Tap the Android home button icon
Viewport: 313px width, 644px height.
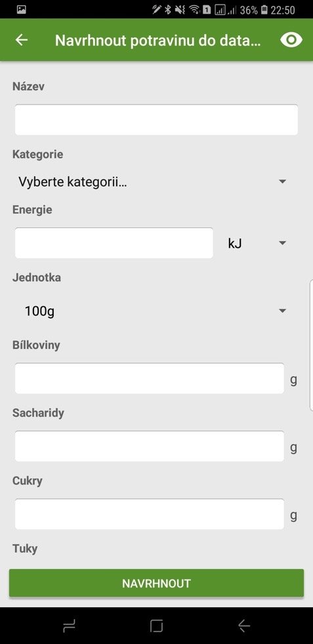tap(156, 626)
